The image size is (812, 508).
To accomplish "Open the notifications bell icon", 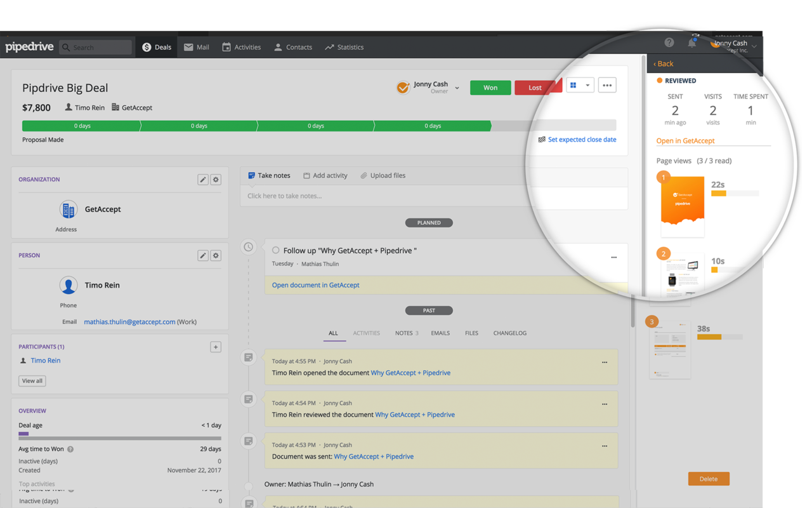I will [692, 43].
